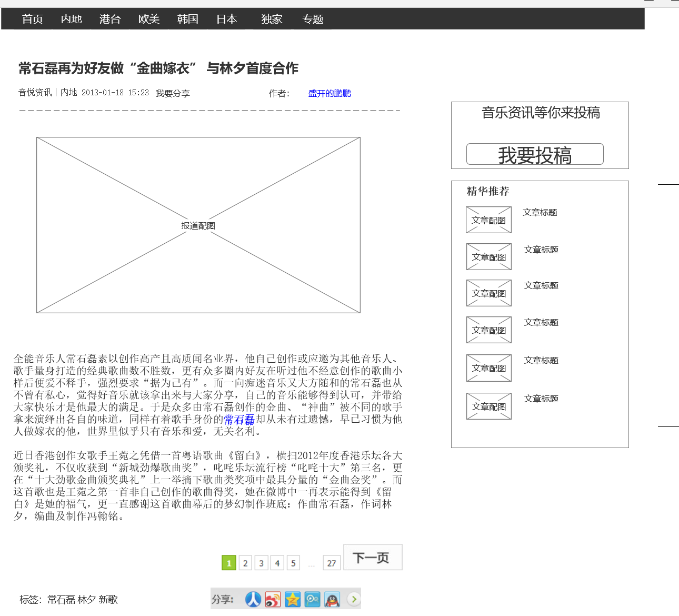The image size is (679, 616).
Task: Click the 林夕 tag
Action: click(x=87, y=600)
